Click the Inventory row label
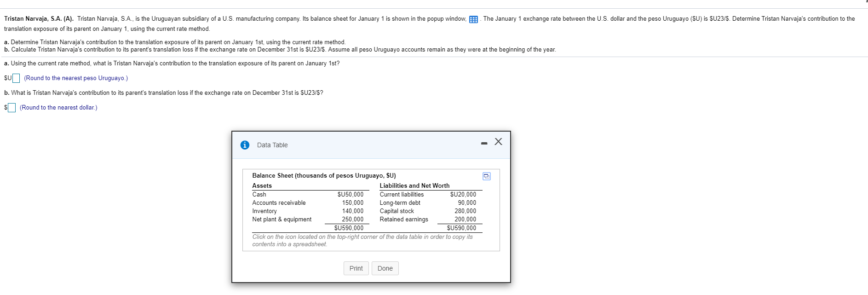Viewport: 868px width, 295px height. click(264, 211)
